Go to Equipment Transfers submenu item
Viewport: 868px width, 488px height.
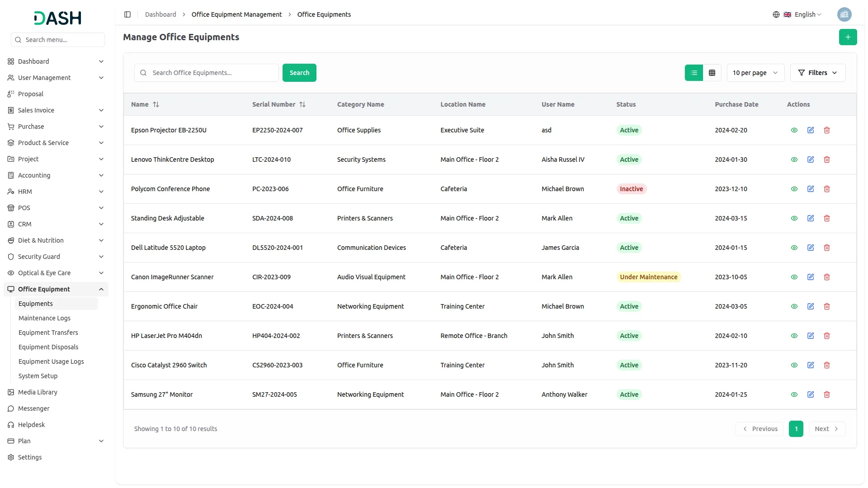pos(48,333)
